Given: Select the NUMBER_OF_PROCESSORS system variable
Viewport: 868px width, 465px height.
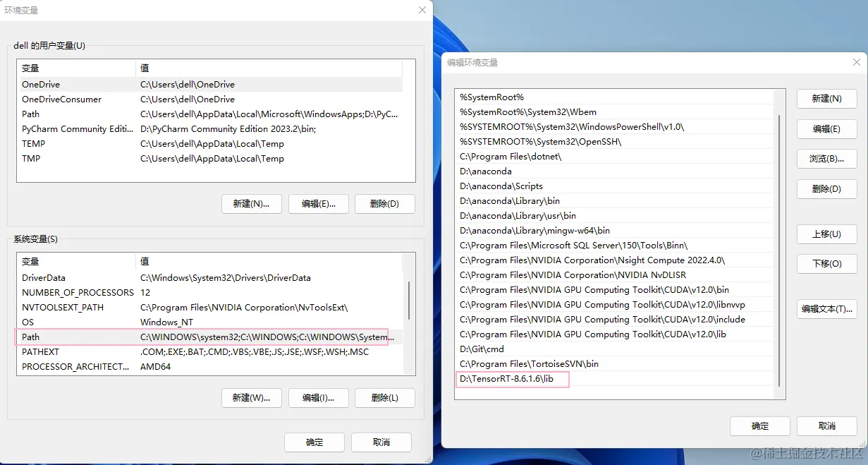Looking at the screenshot, I should (209, 292).
